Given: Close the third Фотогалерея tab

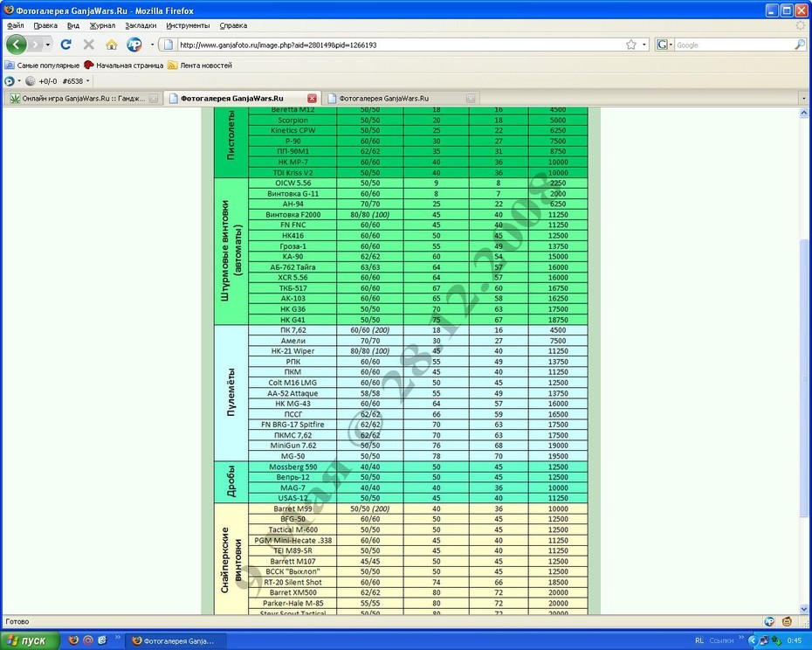Looking at the screenshot, I should point(471,98).
